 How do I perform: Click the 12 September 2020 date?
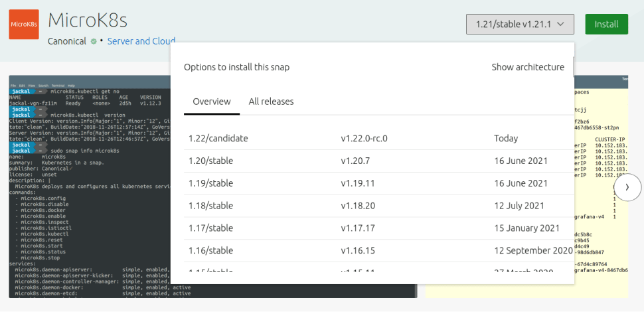click(x=534, y=250)
